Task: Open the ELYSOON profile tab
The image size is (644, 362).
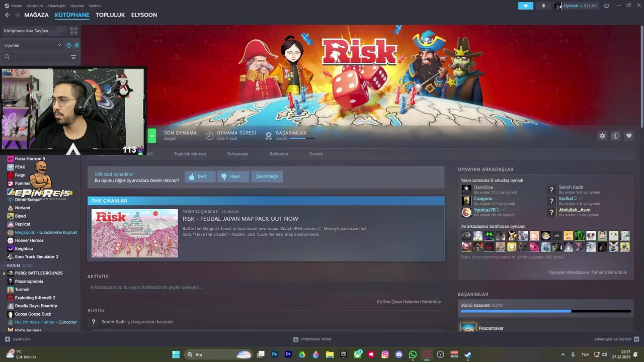Action: click(x=144, y=15)
